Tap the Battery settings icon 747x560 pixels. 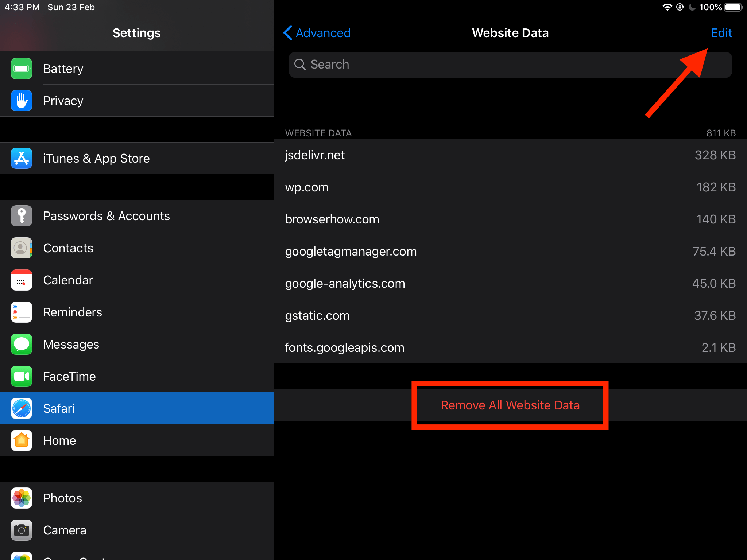click(x=21, y=68)
